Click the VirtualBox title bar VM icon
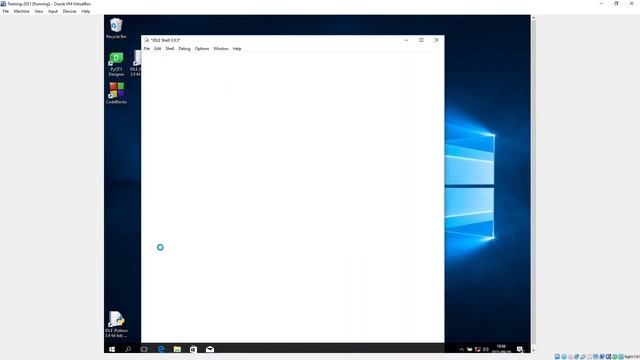Screen dimensions: 640x360 (x=3, y=4)
